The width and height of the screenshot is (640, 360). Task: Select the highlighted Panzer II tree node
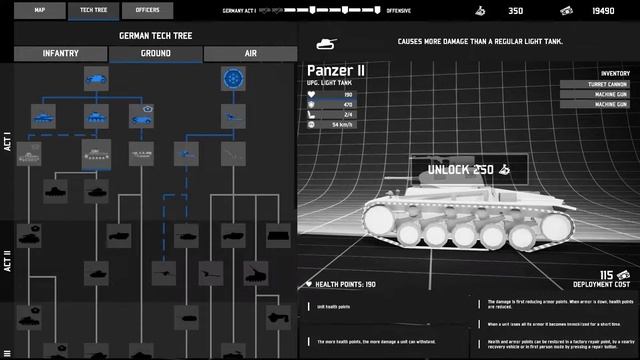tap(96, 154)
